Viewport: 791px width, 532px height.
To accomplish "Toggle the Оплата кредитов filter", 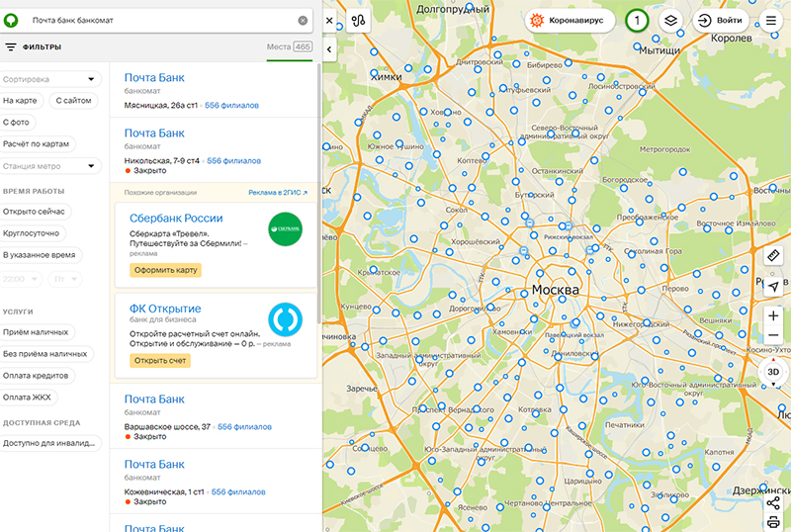I will pyautogui.click(x=36, y=376).
